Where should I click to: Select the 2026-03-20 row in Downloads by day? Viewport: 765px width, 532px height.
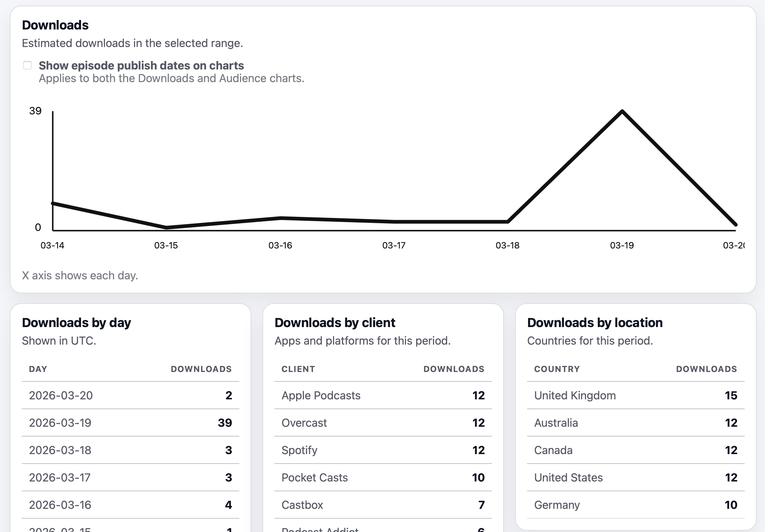pos(130,395)
